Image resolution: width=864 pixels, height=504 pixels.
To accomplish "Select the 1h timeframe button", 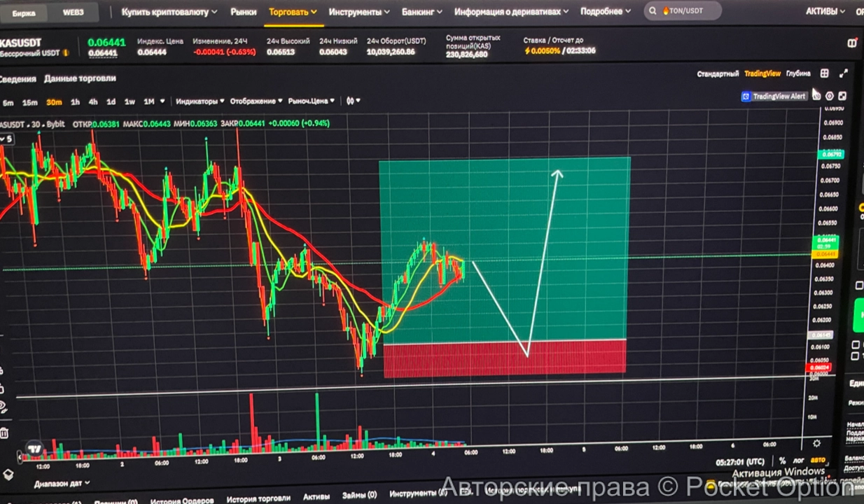I will 75,102.
